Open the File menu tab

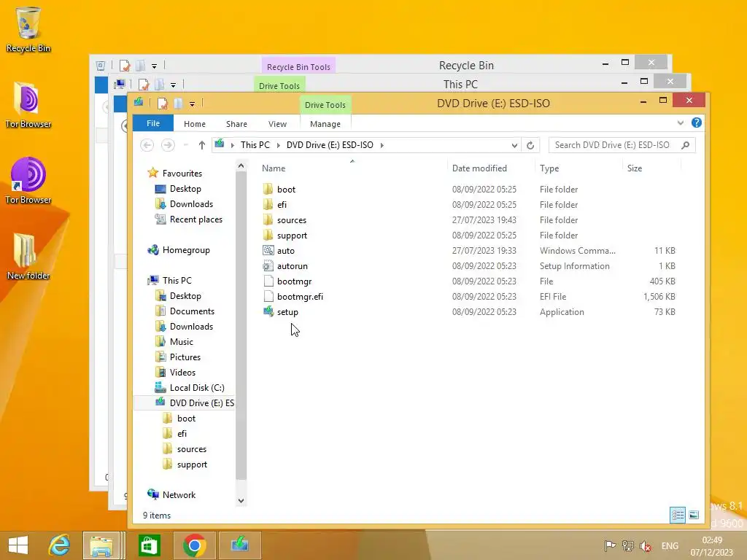click(153, 123)
